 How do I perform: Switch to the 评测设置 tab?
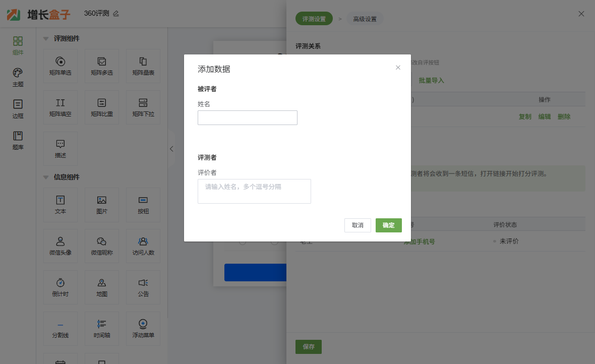[x=314, y=19]
